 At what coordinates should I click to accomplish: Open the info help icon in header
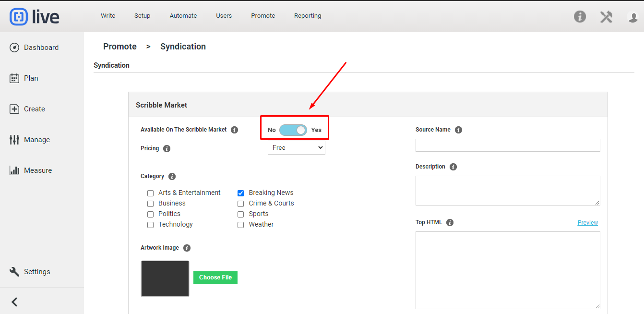coord(580,17)
